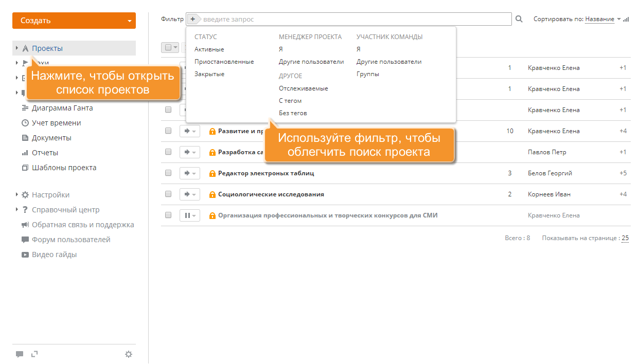This screenshot has width=638, height=364.
Task: Choose Другие пользователи under Участник команды
Action: [389, 62]
